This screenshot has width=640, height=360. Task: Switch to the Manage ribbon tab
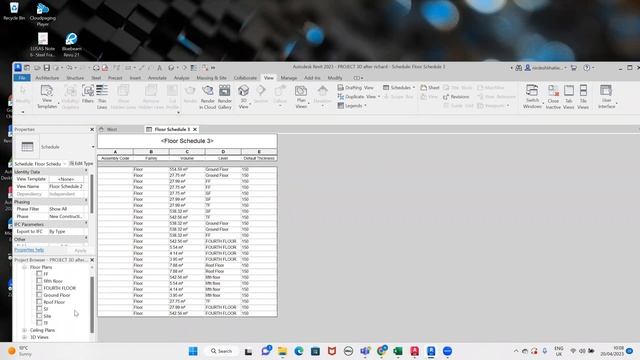pos(289,78)
